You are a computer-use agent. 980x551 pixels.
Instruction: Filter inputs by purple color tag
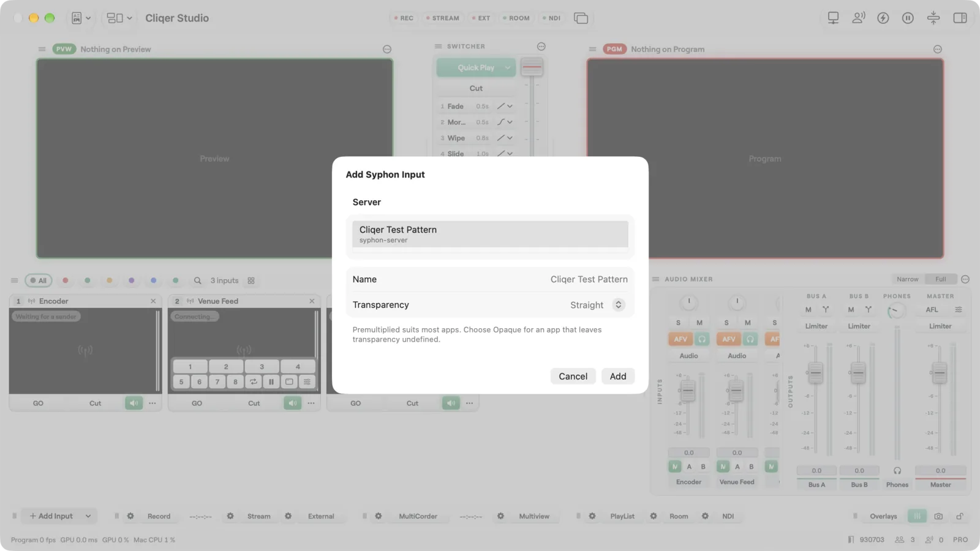coord(132,280)
